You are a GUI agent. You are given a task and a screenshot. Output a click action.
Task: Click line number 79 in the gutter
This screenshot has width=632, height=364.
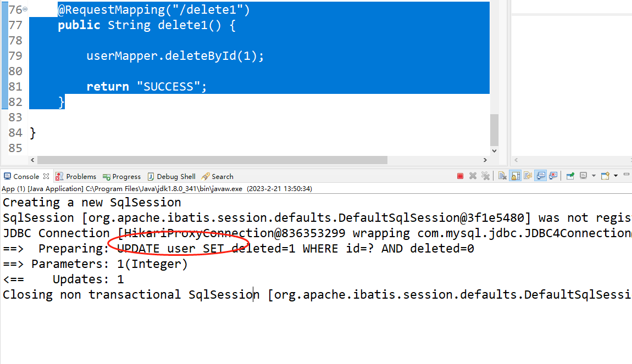pyautogui.click(x=15, y=55)
